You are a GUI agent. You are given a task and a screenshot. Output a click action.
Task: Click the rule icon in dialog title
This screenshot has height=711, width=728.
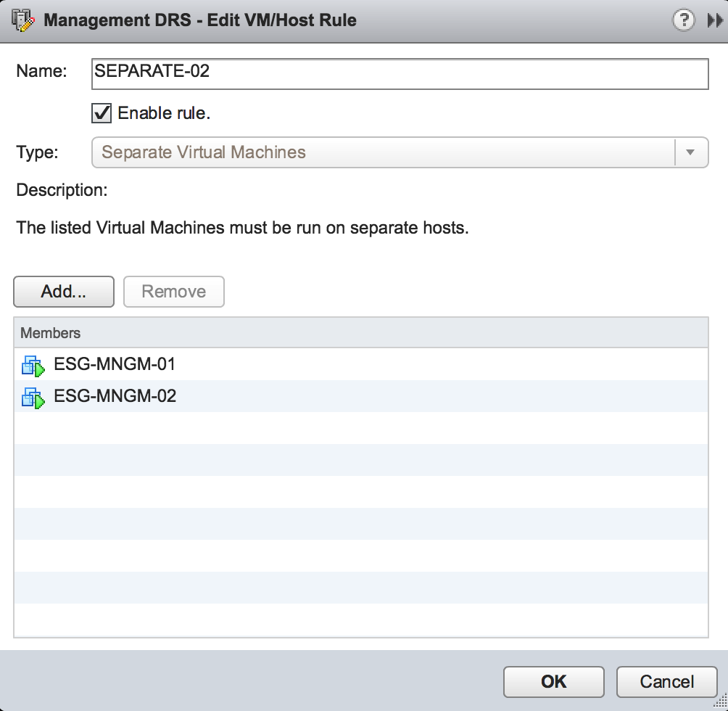click(x=22, y=20)
